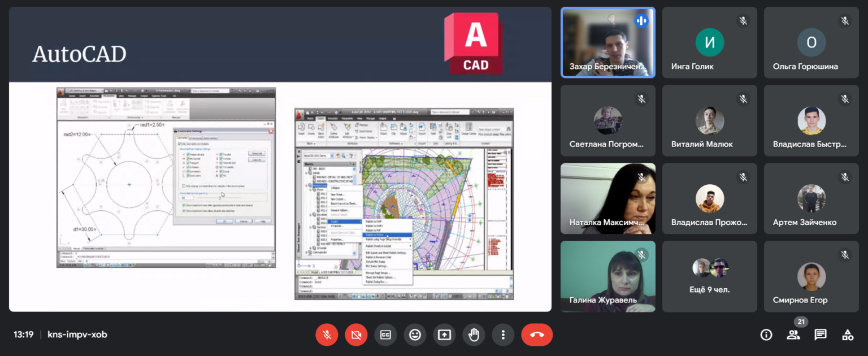Viewport: 868px width, 356px height.
Task: Toggle Only display constraint bars checkbox
Action: [184, 186]
